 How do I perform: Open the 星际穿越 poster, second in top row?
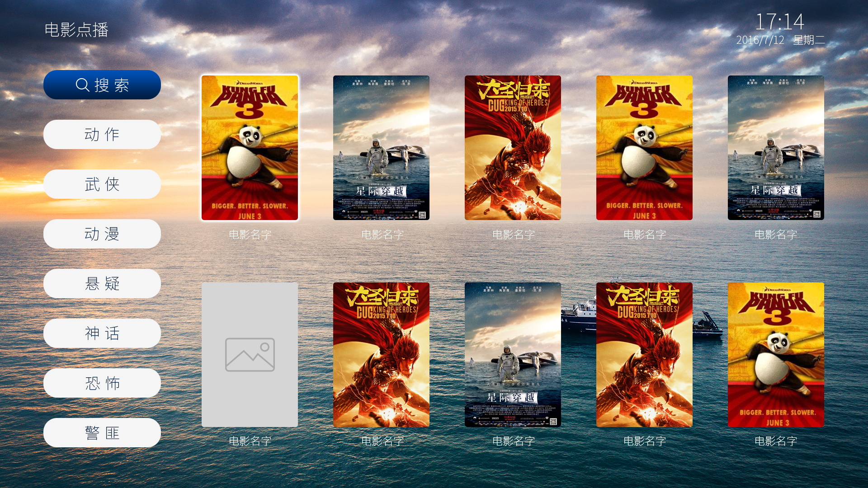point(381,148)
